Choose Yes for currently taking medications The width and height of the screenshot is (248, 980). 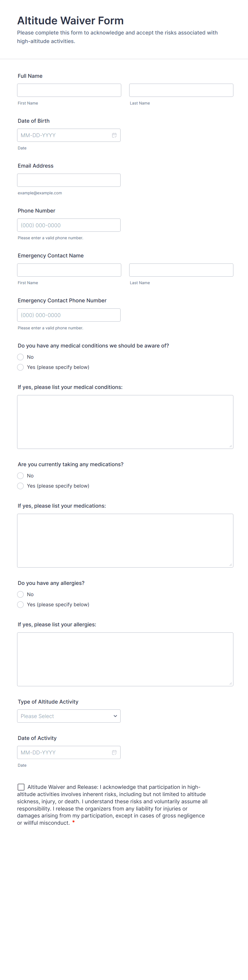[x=21, y=486]
